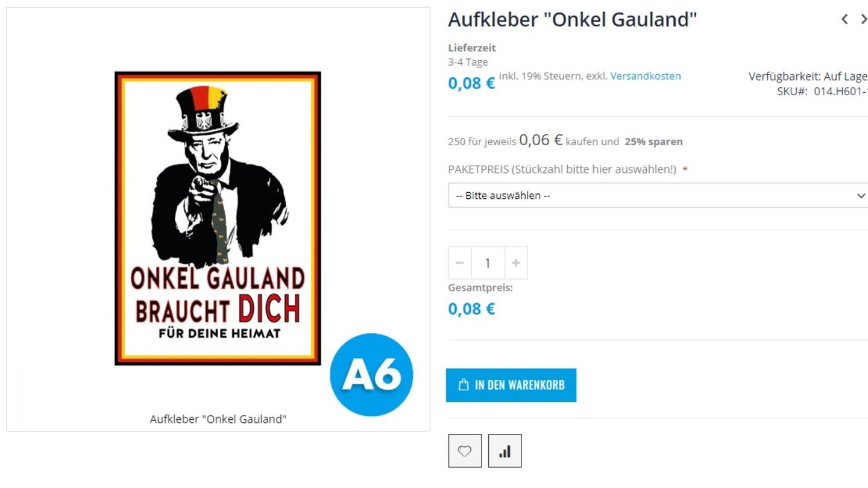Go to previous product arrow
Viewport: 868px width, 488px height.
click(845, 19)
